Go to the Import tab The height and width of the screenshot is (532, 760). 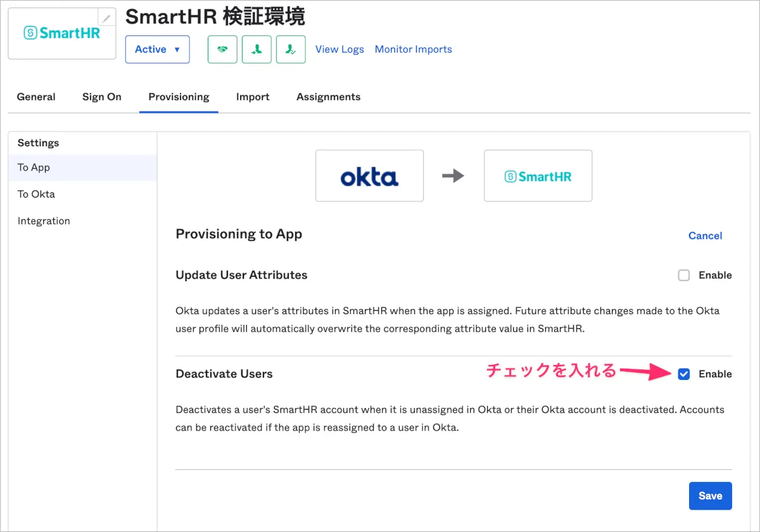coord(253,97)
